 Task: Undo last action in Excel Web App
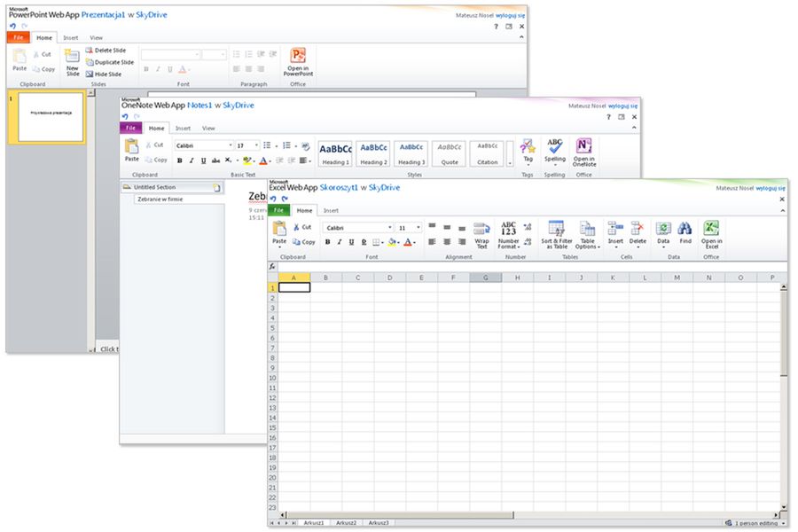(273, 199)
